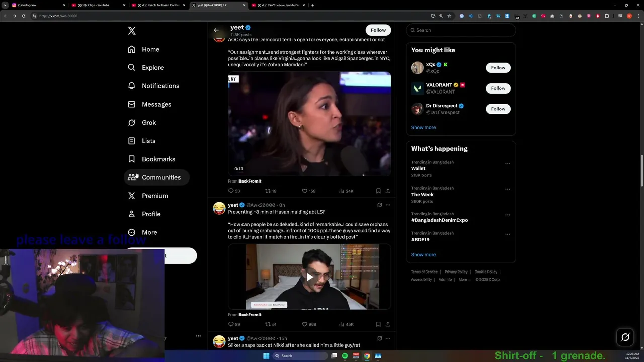The image size is (644, 362).
Task: Open options for Wallet trend
Action: 507,163
